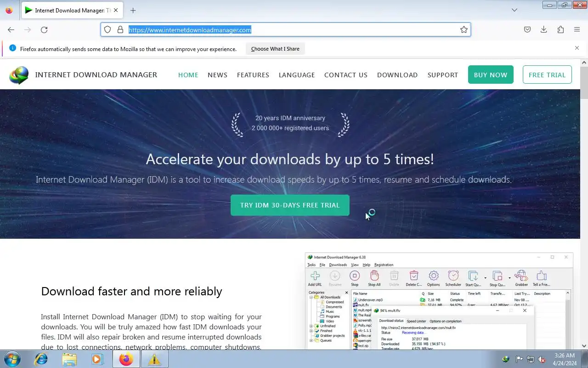Click the Stop icon in IDM screenshot
Image resolution: width=588 pixels, height=368 pixels.
pos(355,279)
